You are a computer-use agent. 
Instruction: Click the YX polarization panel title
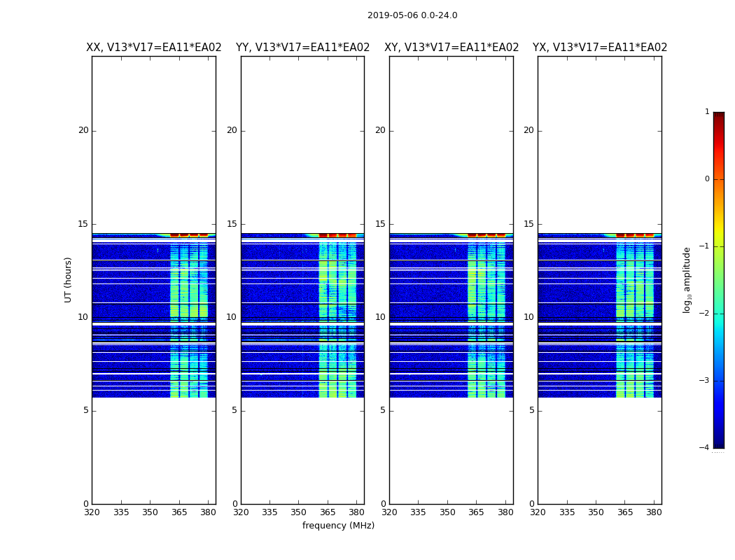pyautogui.click(x=600, y=48)
